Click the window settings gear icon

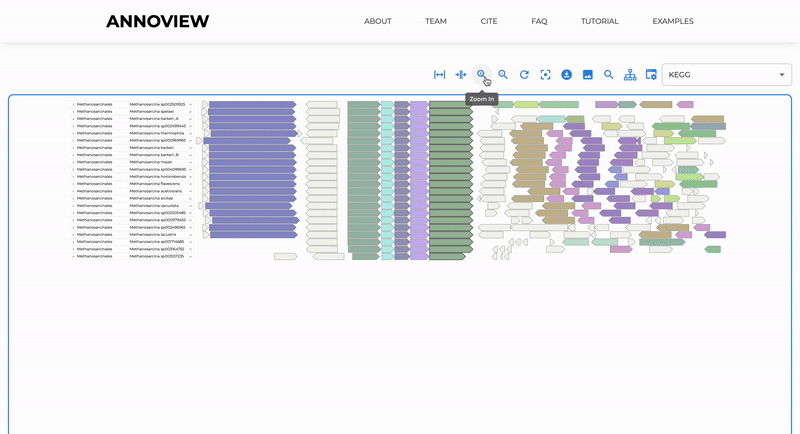651,74
